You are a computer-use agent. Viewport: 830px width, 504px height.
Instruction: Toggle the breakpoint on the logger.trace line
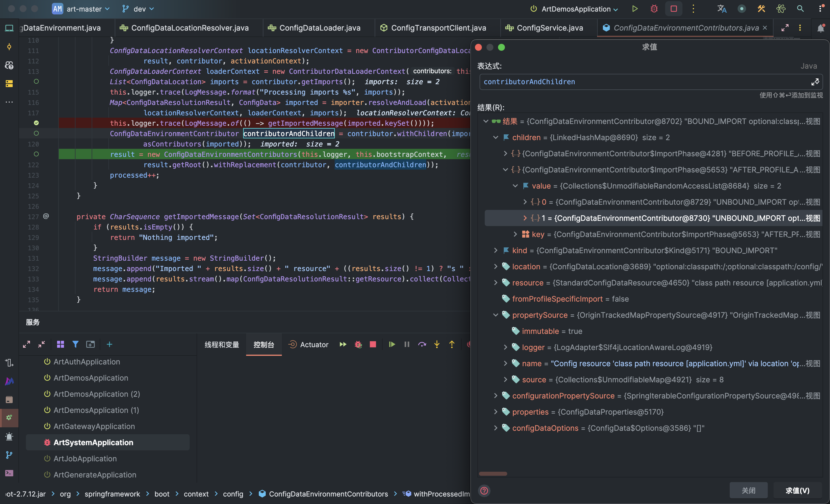pos(36,123)
